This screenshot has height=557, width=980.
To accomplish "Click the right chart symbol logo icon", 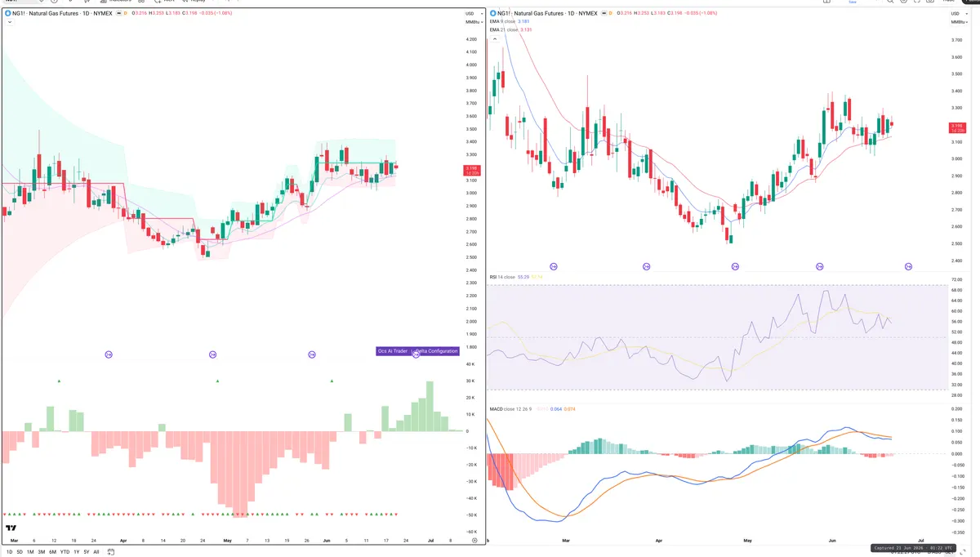I will click(493, 14).
